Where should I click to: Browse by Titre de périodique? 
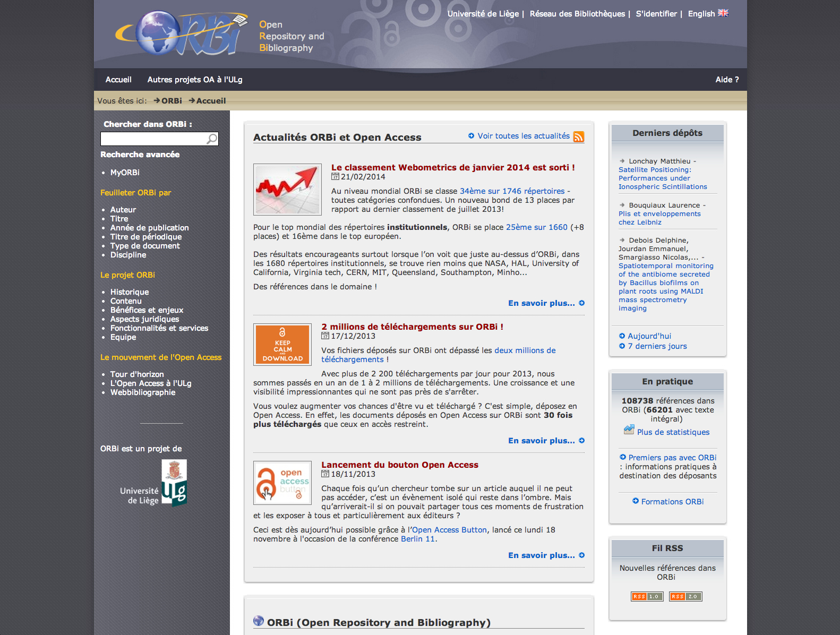click(146, 237)
